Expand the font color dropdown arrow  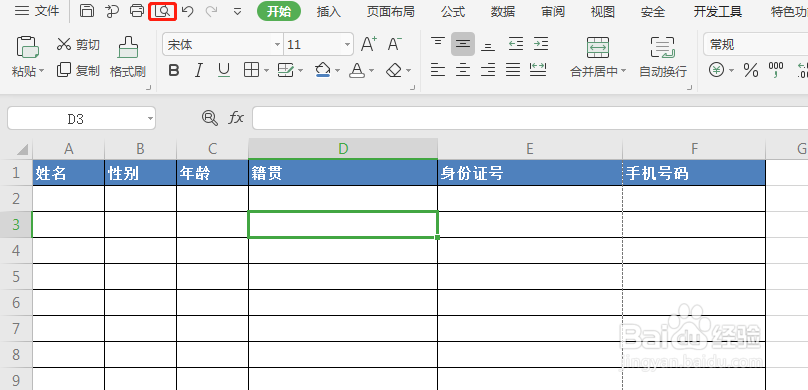[x=372, y=71]
